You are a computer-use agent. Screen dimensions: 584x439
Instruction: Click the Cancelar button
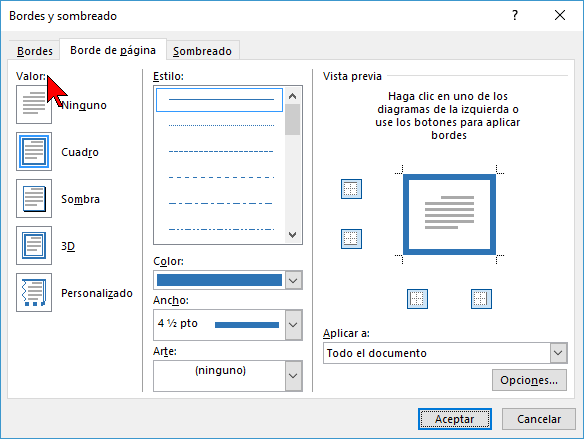539,419
